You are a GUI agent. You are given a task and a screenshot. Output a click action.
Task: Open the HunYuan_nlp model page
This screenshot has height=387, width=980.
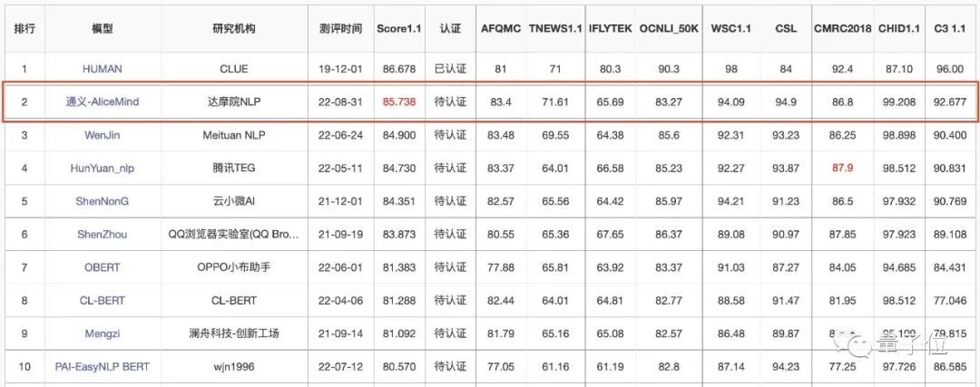click(102, 168)
